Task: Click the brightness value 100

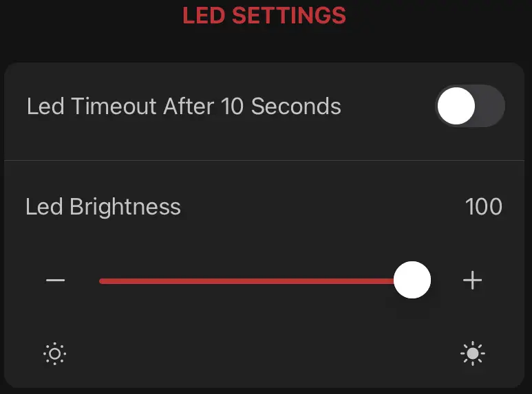Action: pos(483,207)
